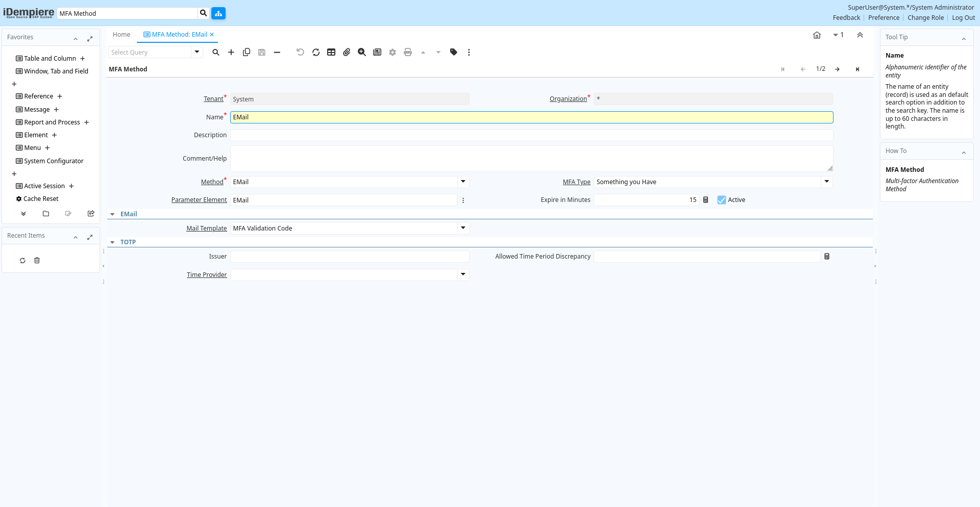The width and height of the screenshot is (980, 507).
Task: Open attachments with the paperclip icon
Action: pyautogui.click(x=347, y=52)
